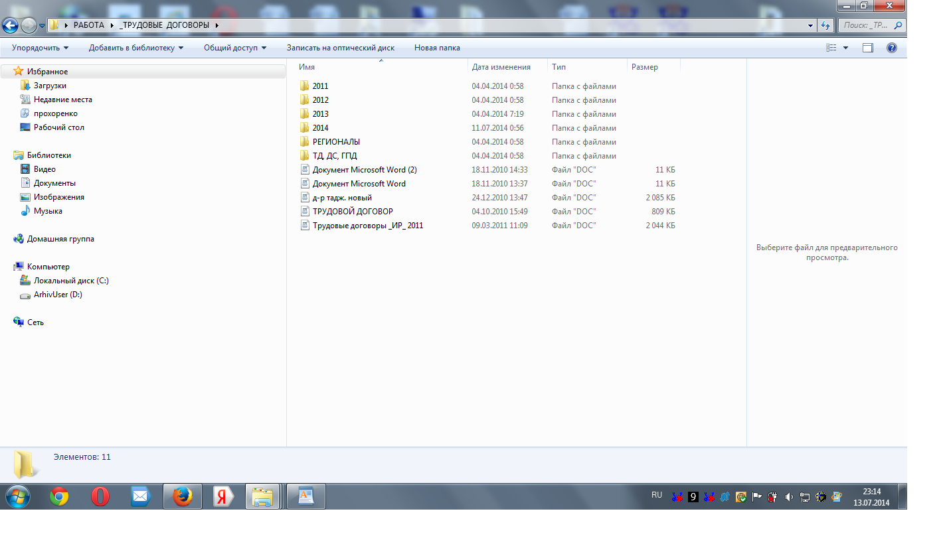Select the прохоренко favorite shortcut
This screenshot has height=560, width=943.
tap(55, 113)
